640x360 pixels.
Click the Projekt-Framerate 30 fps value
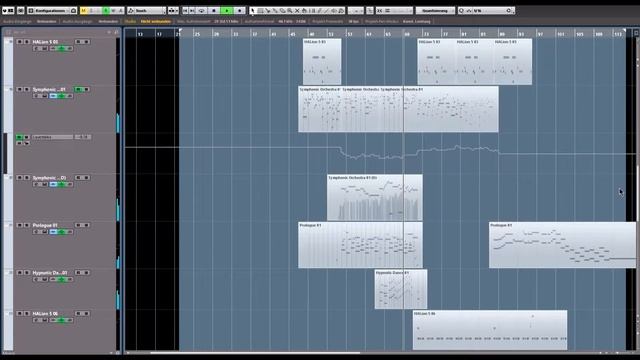(x=353, y=21)
